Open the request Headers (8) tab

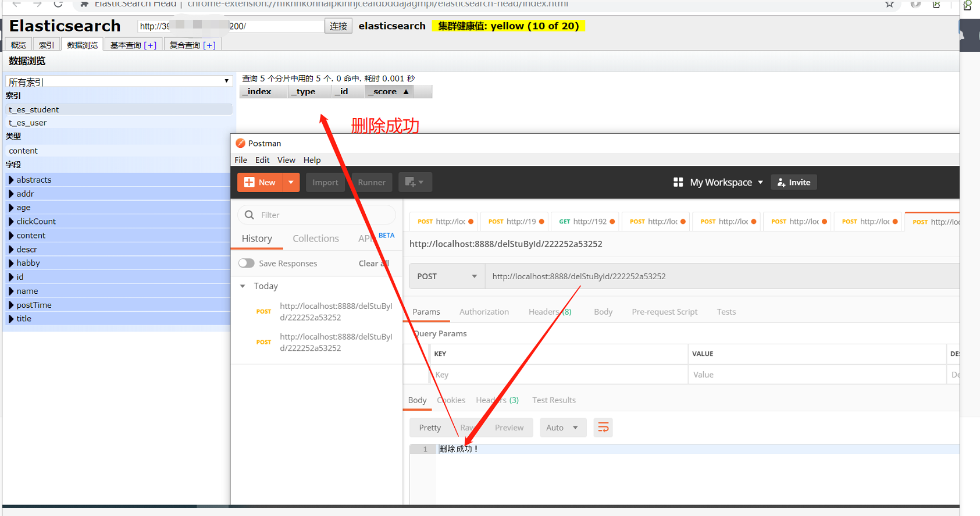(550, 312)
